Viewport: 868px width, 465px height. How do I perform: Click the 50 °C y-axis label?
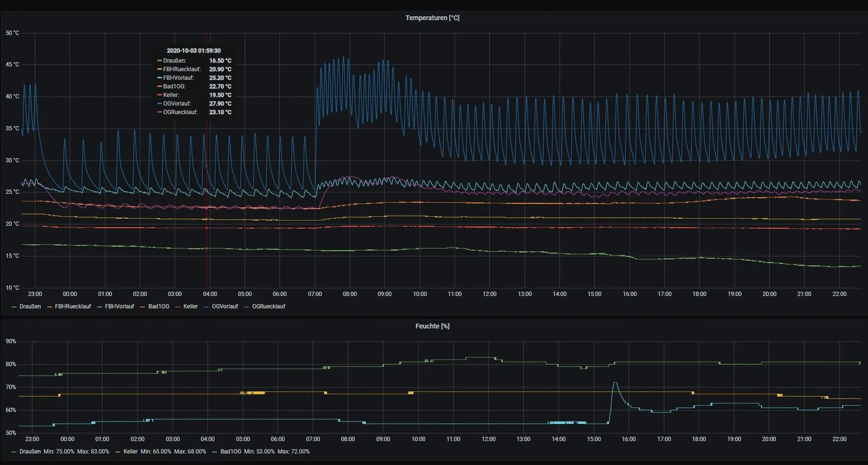click(12, 33)
